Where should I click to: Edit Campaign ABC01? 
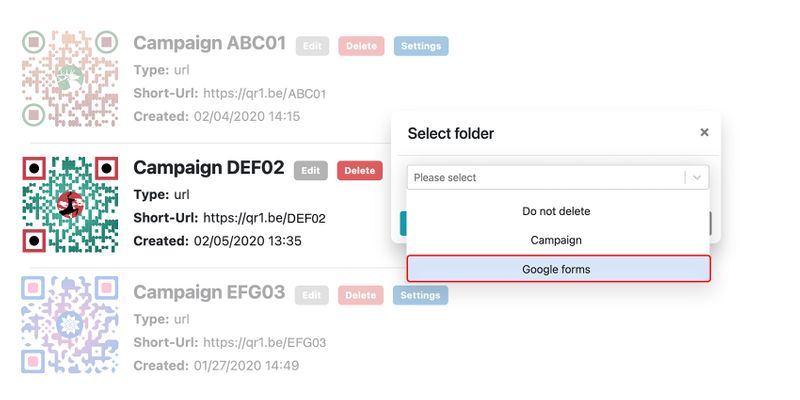pyautogui.click(x=312, y=46)
